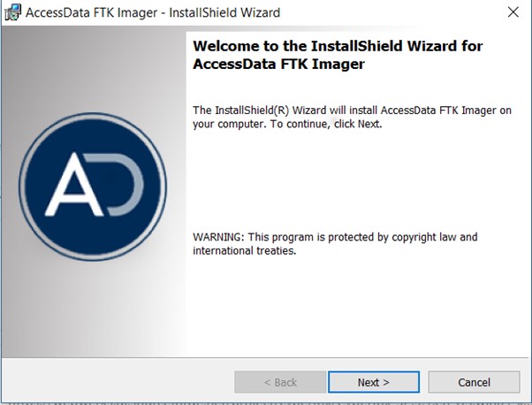Click the window title text in title bar
The width and height of the screenshot is (532, 405).
click(x=153, y=13)
